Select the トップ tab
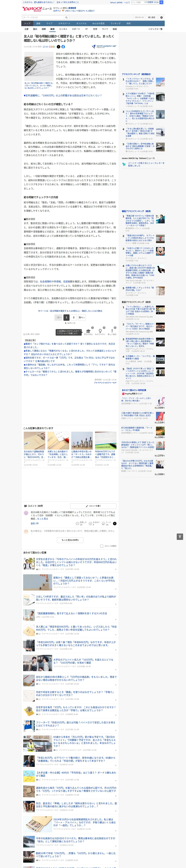186x868 pixels. click(x=27, y=24)
